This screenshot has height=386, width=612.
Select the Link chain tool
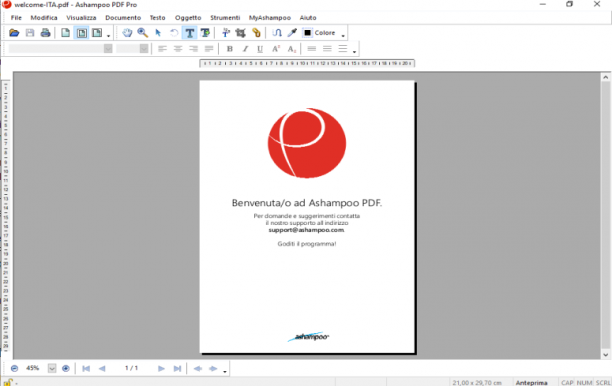click(256, 33)
